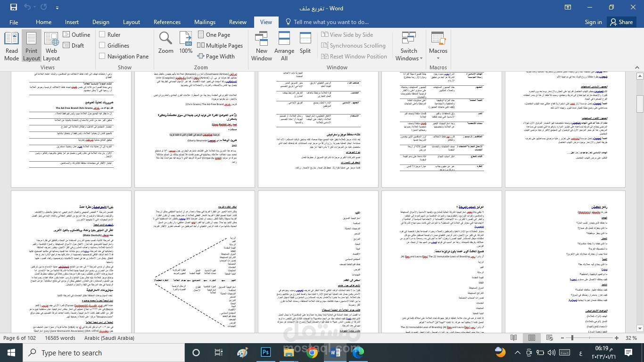The height and width of the screenshot is (362, 644).
Task: Click the scrollbar down arrow
Action: point(640,329)
